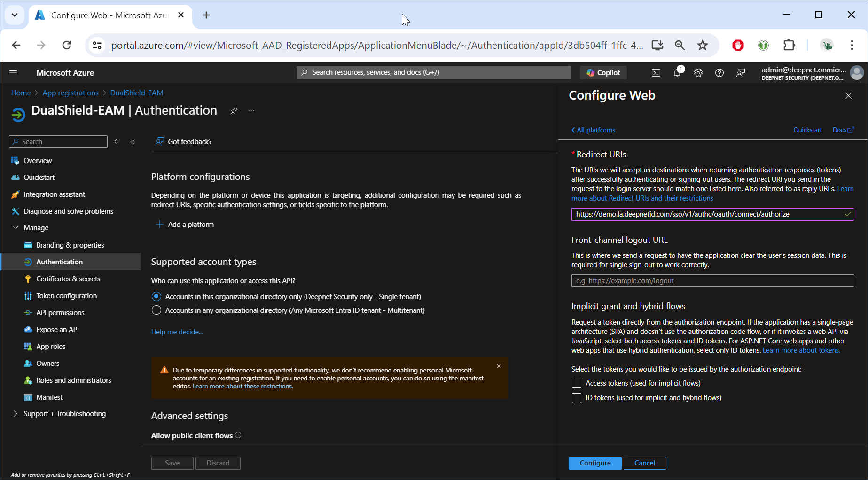Go back to All platforms
868x480 pixels.
coord(593,130)
